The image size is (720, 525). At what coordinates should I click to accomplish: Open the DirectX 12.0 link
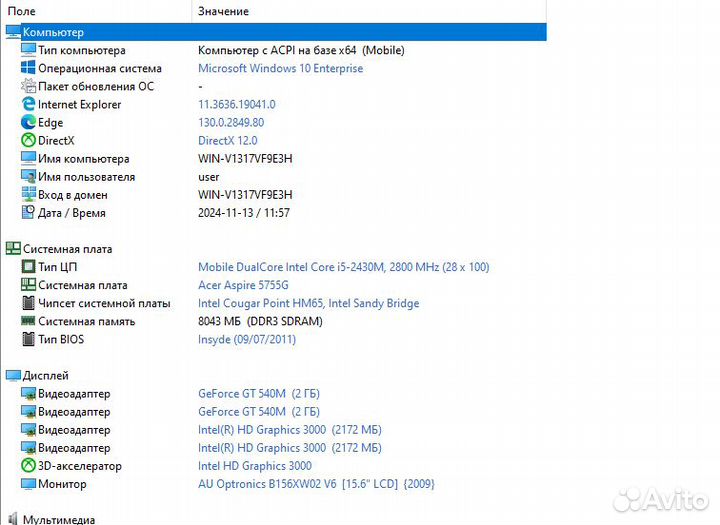(227, 140)
